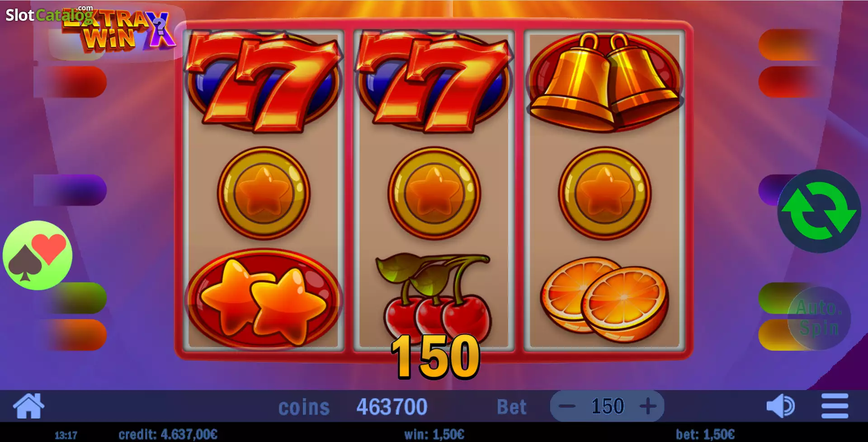Select the orange payline indicator at top right
Screen dimensions: 868x442
pos(789,45)
